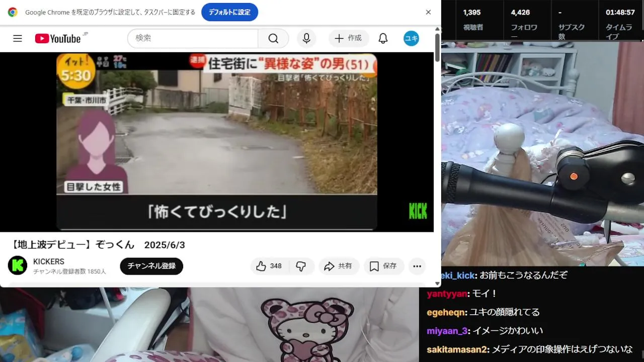The image size is (644, 362).
Task: Share the video with 共有 button
Action: point(338,266)
